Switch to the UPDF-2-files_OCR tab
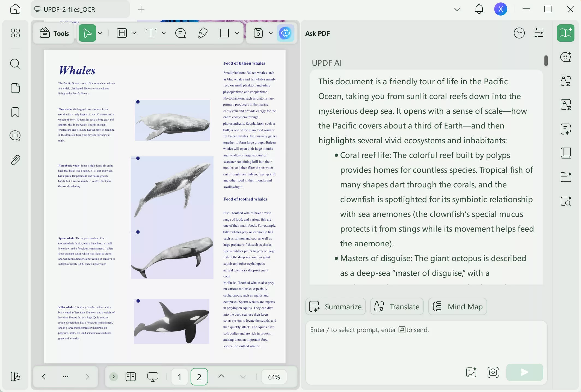This screenshot has height=392, width=581. pos(70,10)
